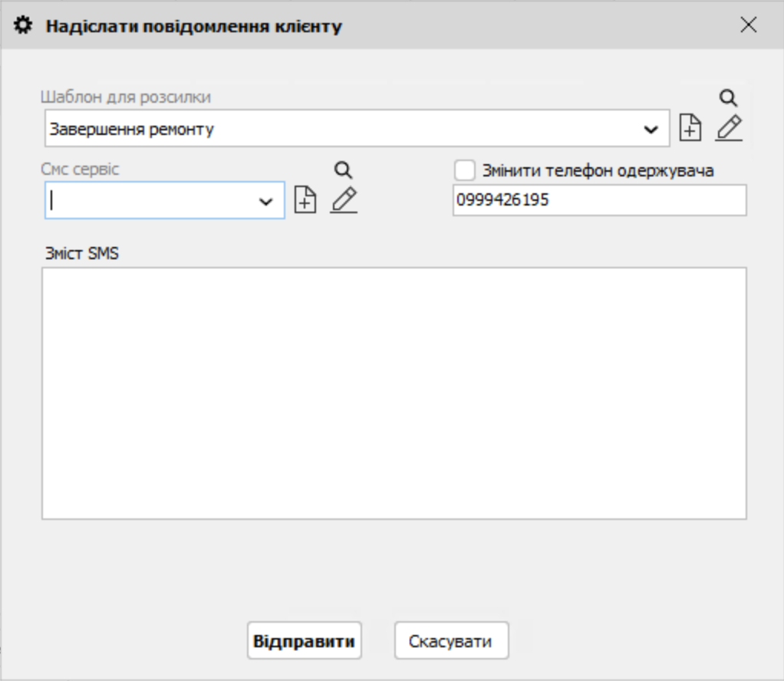
Task: Close the send message dialog
Action: click(748, 25)
